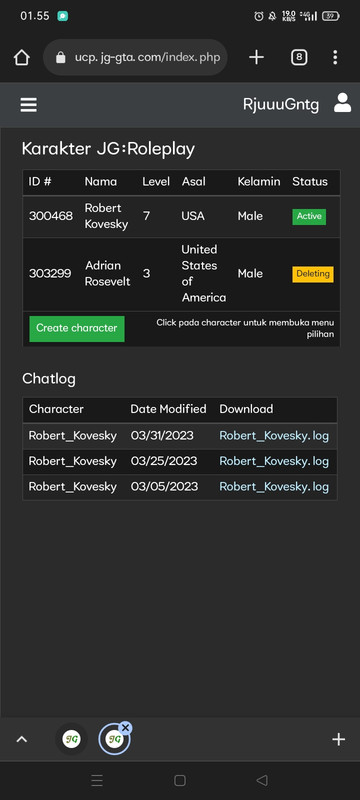Expand the tab group with the up chevron
Screen dimensions: 360x800
[x=22, y=739]
